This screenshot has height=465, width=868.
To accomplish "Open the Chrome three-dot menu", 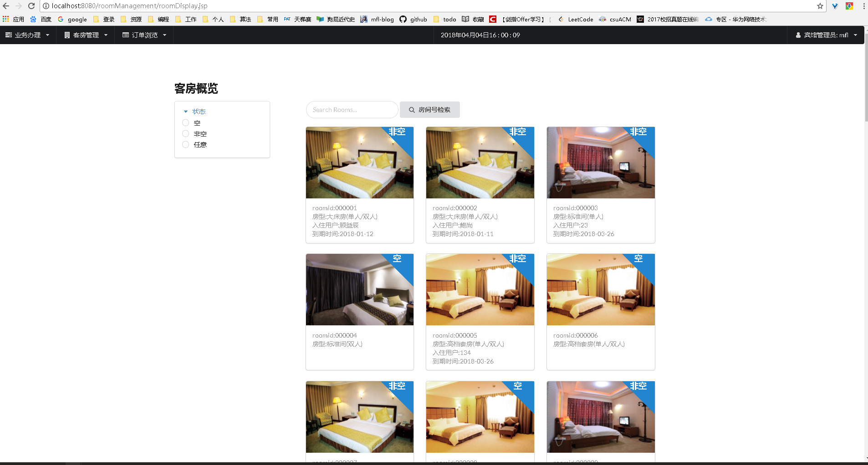I will pyautogui.click(x=864, y=6).
